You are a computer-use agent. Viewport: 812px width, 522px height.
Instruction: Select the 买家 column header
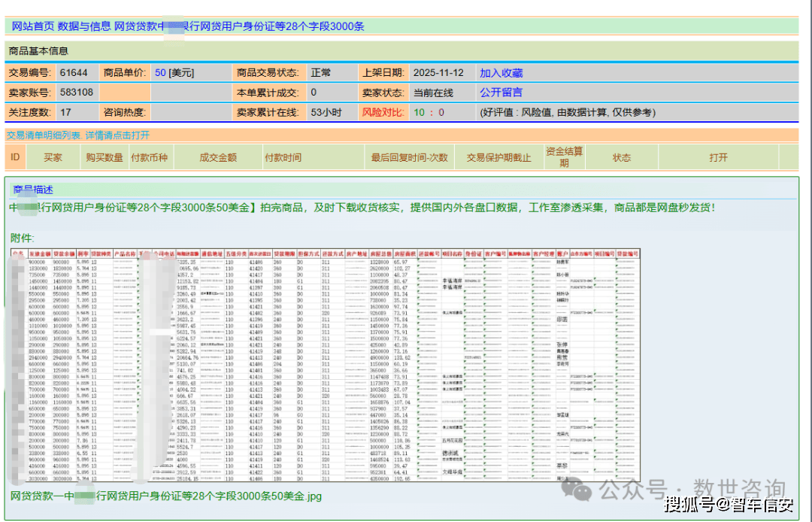click(x=53, y=157)
